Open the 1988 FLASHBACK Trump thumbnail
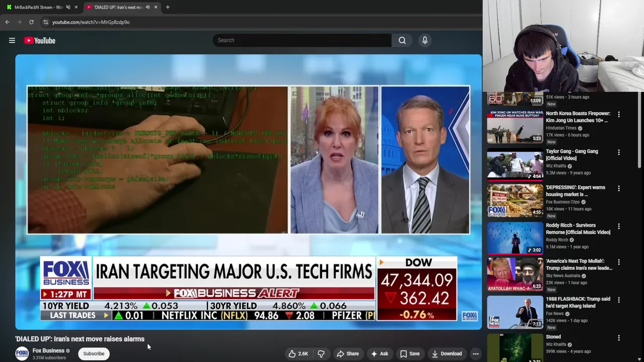644x362 pixels. point(515,312)
